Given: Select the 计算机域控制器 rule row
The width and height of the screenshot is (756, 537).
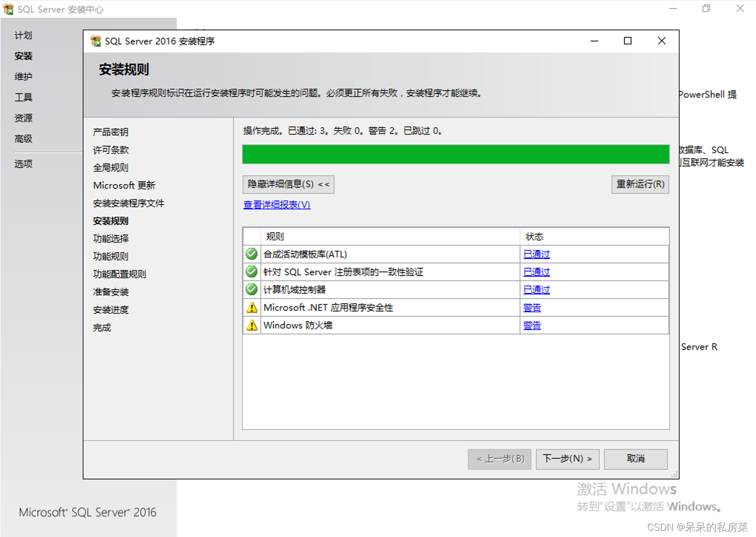Looking at the screenshot, I should pyautogui.click(x=456, y=290).
